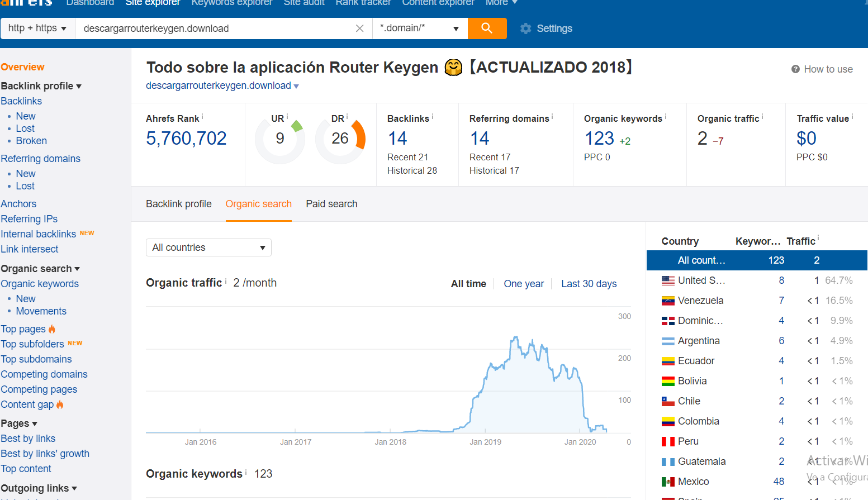Click the Guatemala flag icon
The width and height of the screenshot is (868, 500).
tap(668, 461)
